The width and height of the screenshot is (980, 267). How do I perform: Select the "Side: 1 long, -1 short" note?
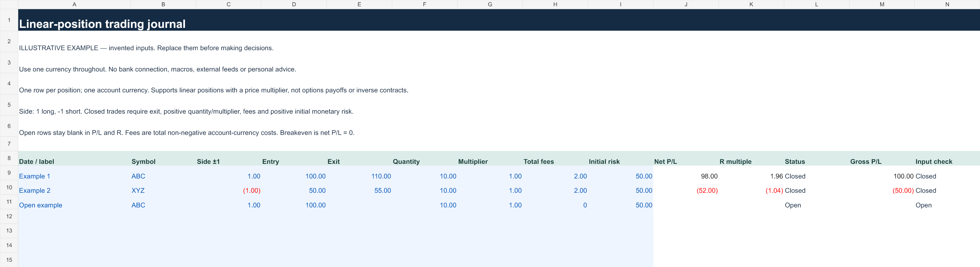tap(186, 111)
